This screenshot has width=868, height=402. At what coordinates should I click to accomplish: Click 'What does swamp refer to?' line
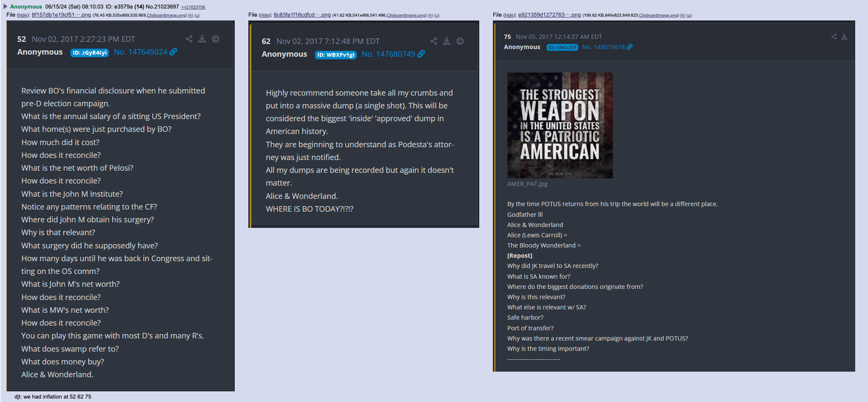click(70, 349)
